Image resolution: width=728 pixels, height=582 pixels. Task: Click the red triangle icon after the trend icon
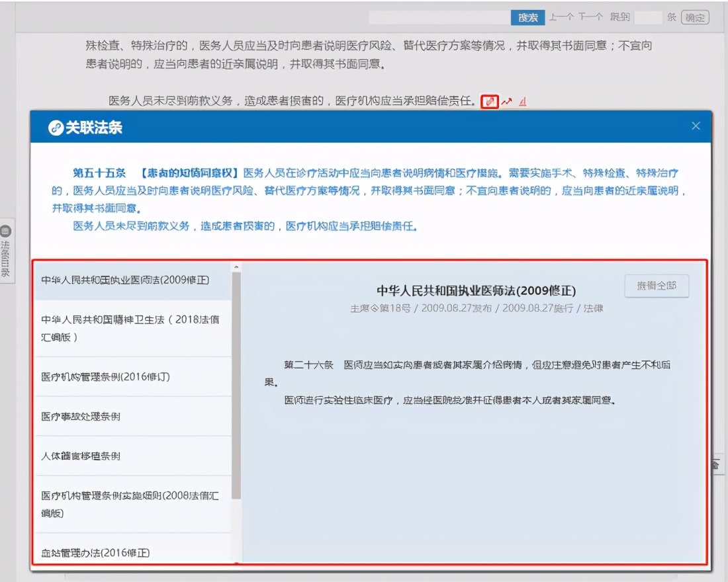(523, 101)
